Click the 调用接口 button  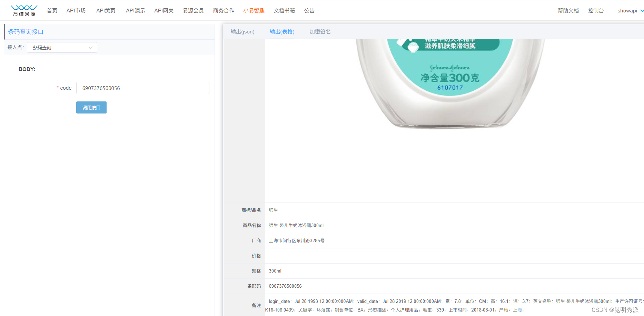(91, 108)
